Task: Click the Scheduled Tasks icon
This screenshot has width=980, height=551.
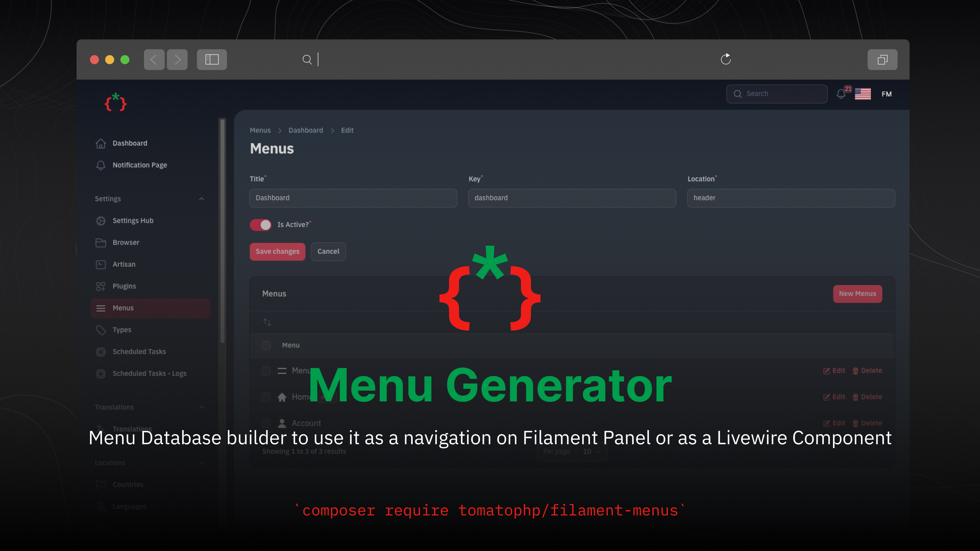Action: (101, 351)
